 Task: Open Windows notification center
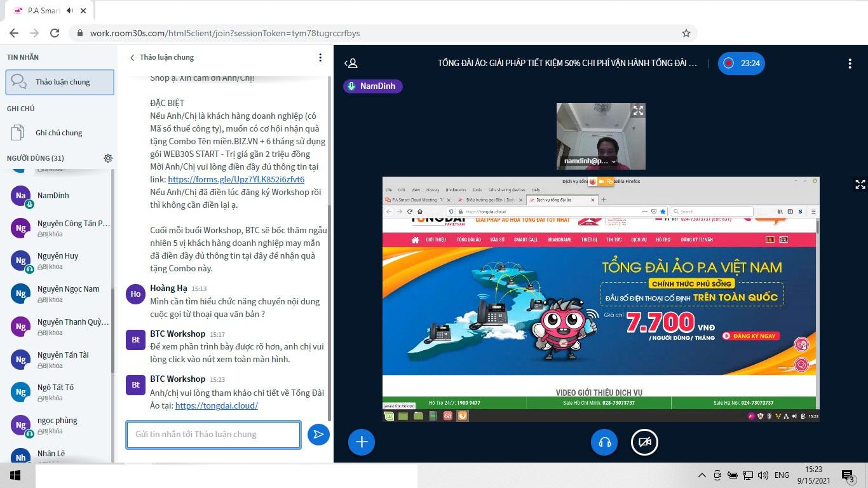click(848, 475)
